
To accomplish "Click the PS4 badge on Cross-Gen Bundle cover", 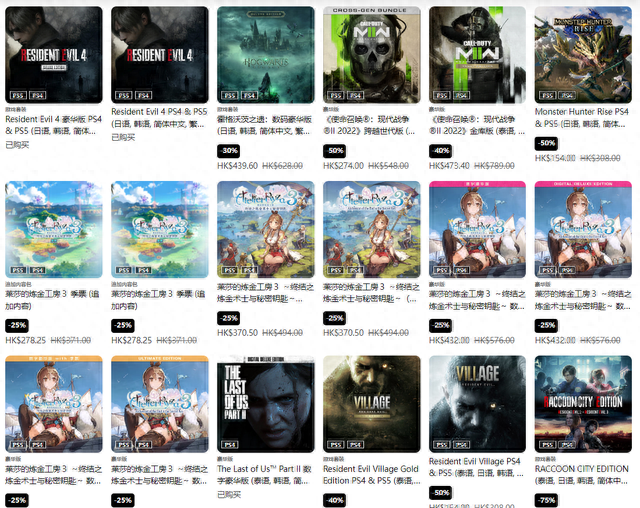I will click(355, 95).
